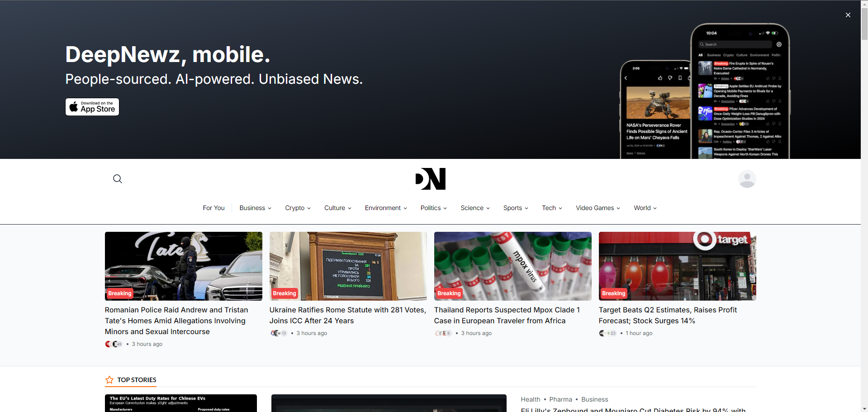Click the Health topic tag
Screen dimensions: 868x412
[530, 399]
